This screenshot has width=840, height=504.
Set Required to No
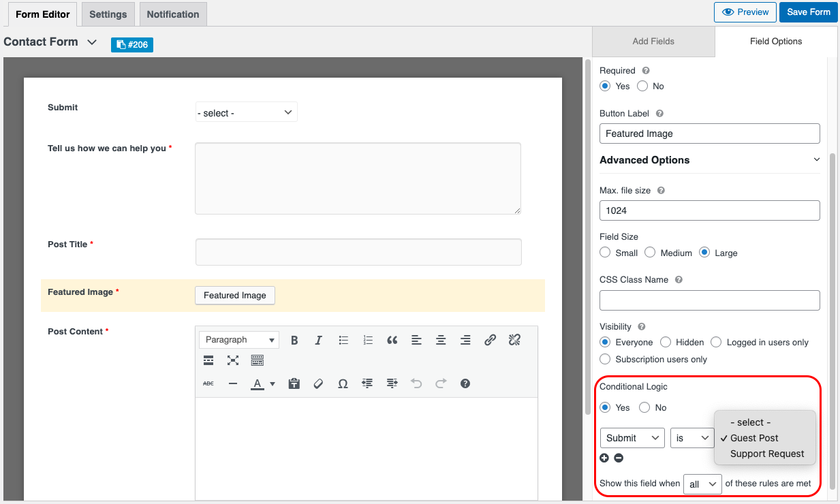tap(642, 86)
